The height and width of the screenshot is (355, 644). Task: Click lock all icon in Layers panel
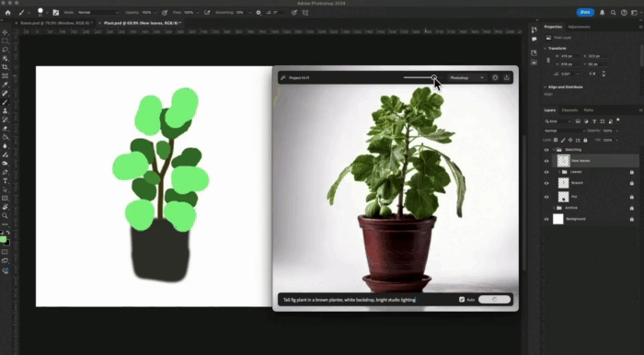585,141
